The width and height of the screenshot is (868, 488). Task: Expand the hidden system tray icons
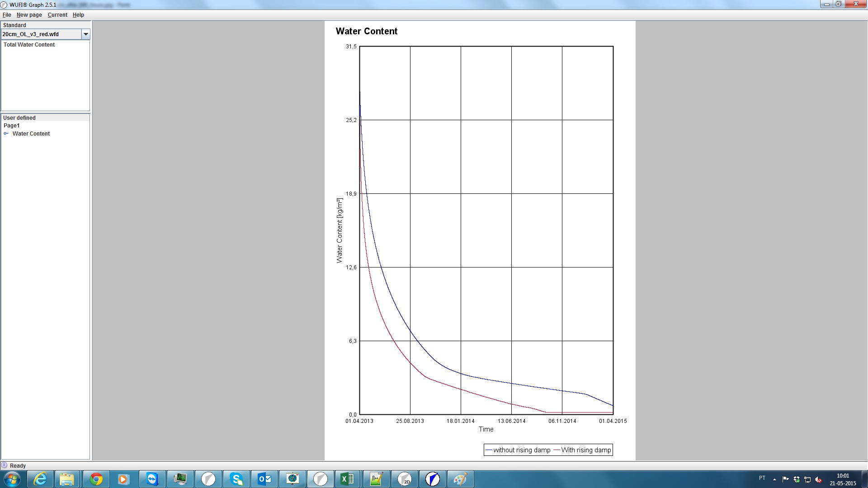coord(774,479)
